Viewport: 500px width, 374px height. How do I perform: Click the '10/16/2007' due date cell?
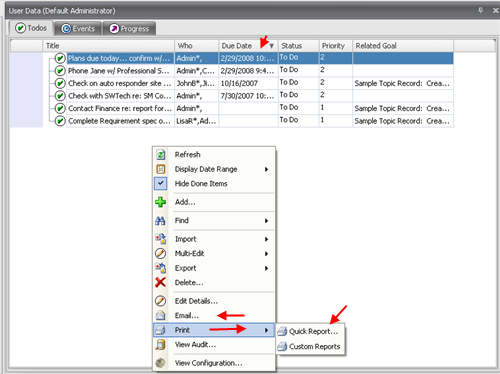tap(248, 83)
